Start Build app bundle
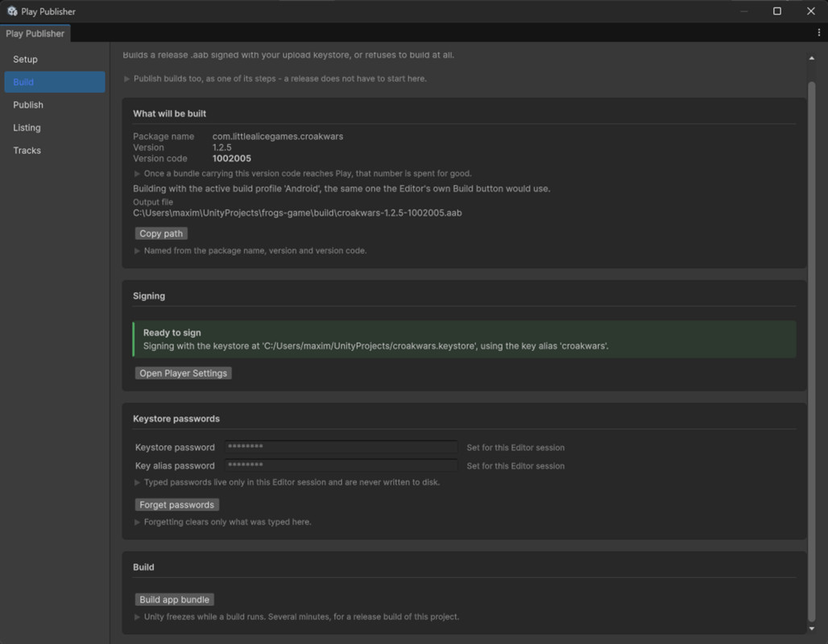828x644 pixels. point(174,600)
